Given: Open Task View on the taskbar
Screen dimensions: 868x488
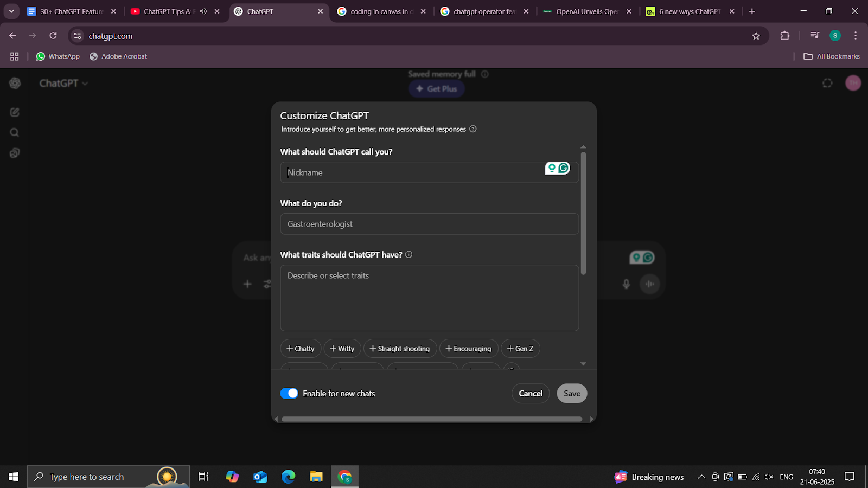Looking at the screenshot, I should pos(203,477).
